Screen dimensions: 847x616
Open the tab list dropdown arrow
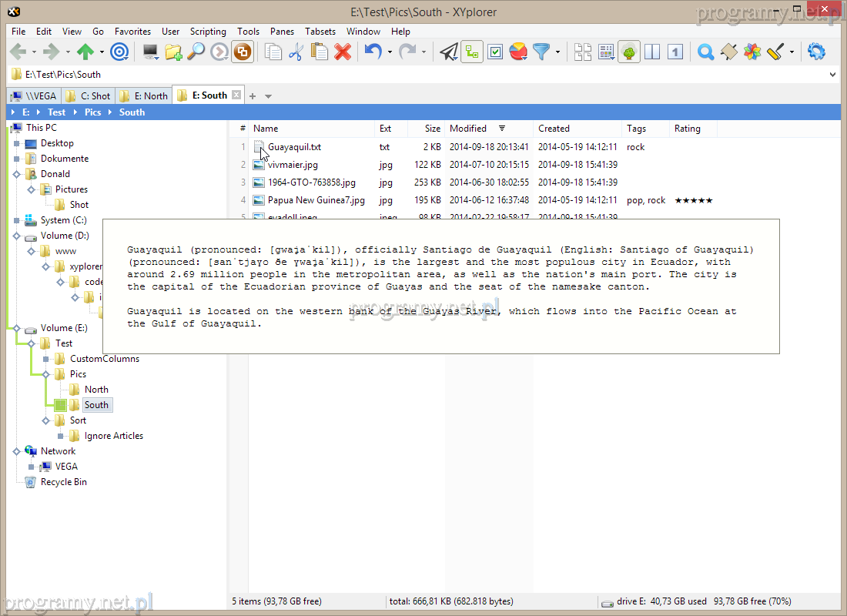(x=268, y=96)
